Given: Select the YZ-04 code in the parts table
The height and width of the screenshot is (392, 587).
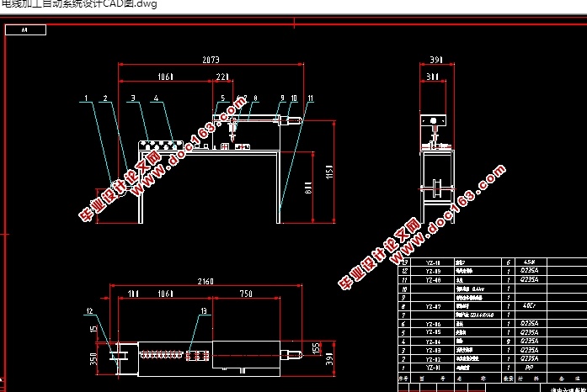Looking at the screenshot, I should point(433,342).
